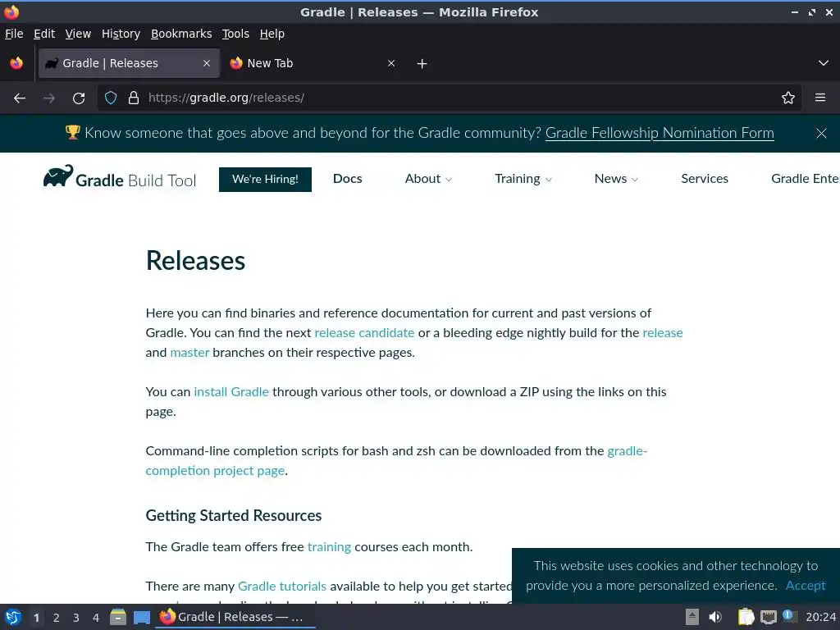Viewport: 840px width, 630px height.
Task: Follow the release candidate link
Action: [364, 333]
